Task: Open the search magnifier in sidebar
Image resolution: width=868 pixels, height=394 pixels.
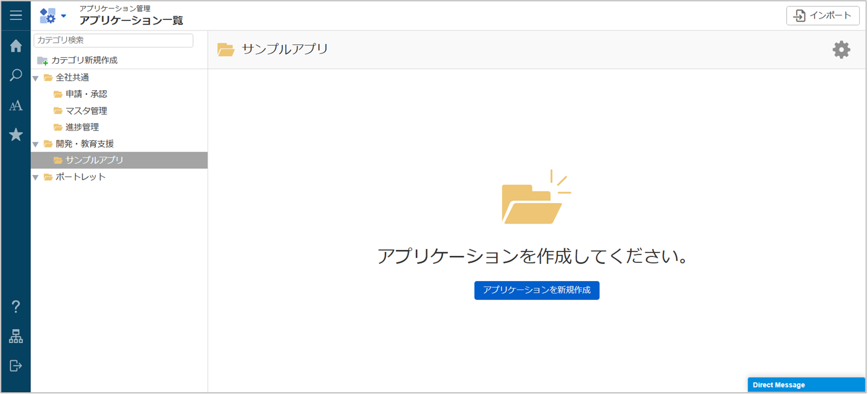Action: pyautogui.click(x=16, y=76)
